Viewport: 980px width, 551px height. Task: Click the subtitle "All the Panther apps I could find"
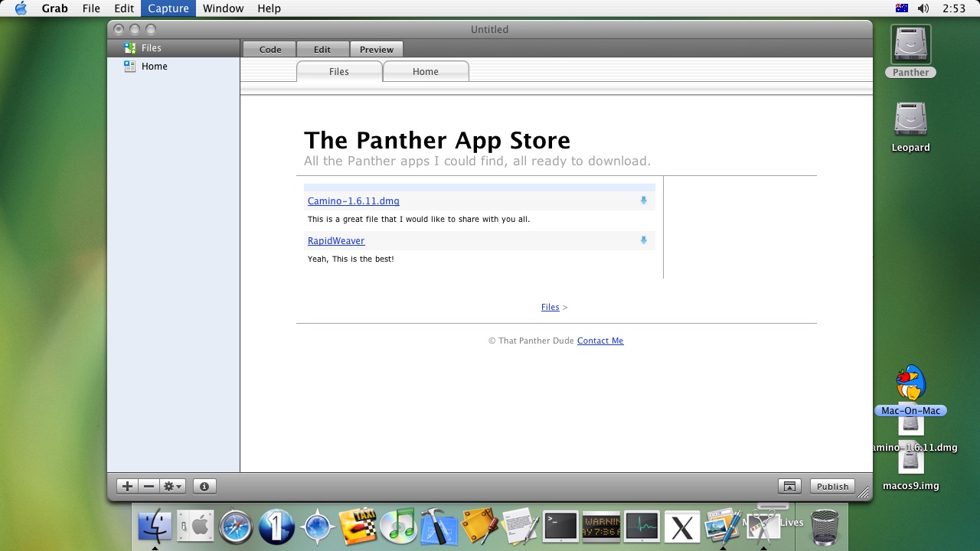tap(477, 161)
